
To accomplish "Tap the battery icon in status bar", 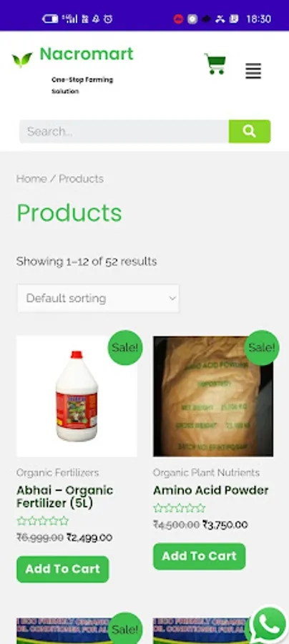I will (49, 19).
